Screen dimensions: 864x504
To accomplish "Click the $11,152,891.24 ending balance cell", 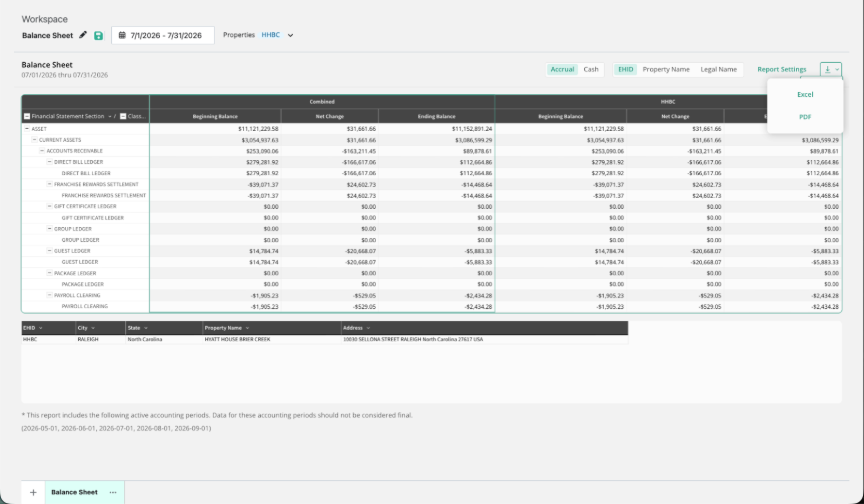I will coord(436,129).
